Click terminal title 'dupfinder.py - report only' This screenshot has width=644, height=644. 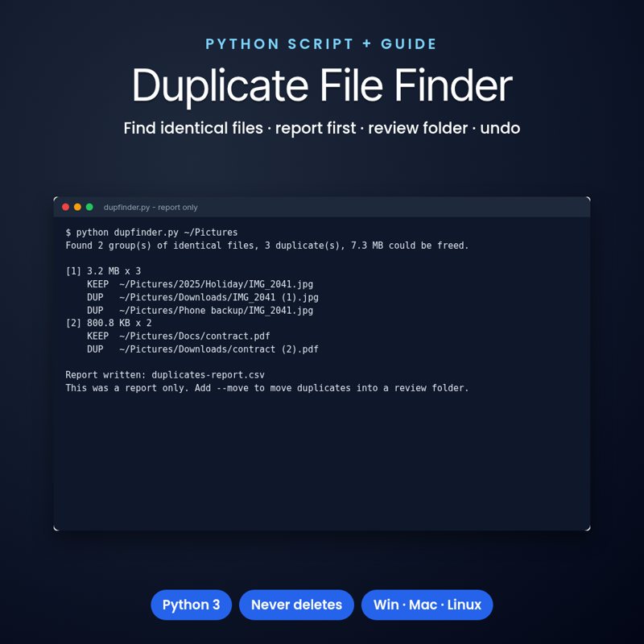click(x=151, y=208)
